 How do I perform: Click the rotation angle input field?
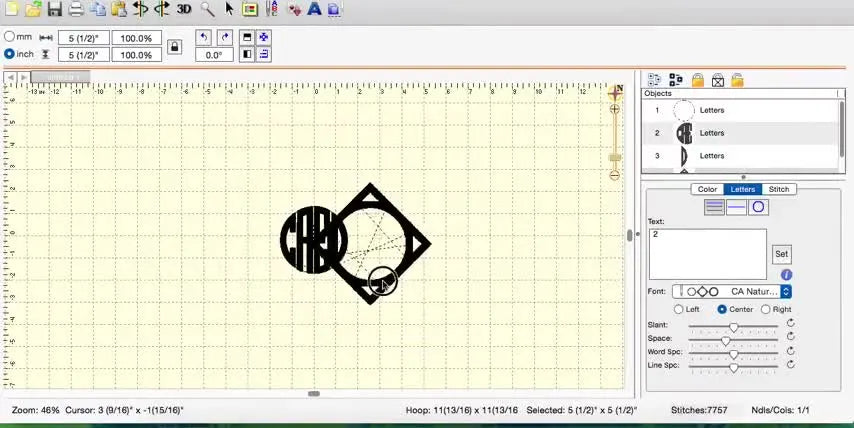(214, 55)
